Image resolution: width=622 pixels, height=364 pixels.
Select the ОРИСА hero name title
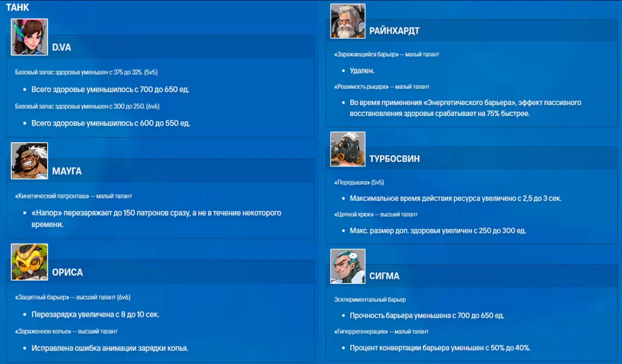pyautogui.click(x=68, y=272)
